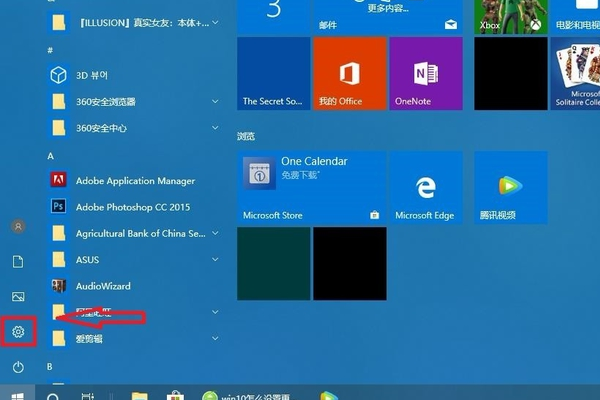Jump via the # letter header
This screenshot has height=400, width=600.
click(x=50, y=50)
